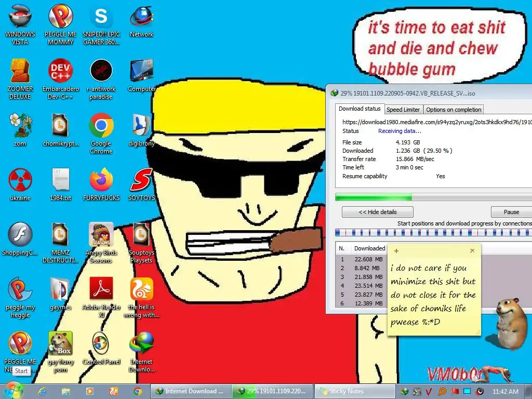Image resolution: width=532 pixels, height=399 pixels.
Task: Click the Hide details button
Action: 377,212
